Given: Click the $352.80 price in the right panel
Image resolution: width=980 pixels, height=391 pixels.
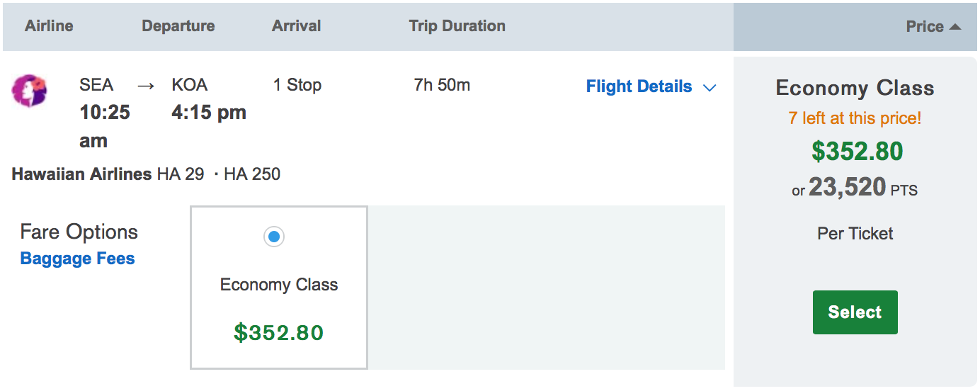Looking at the screenshot, I should [857, 152].
